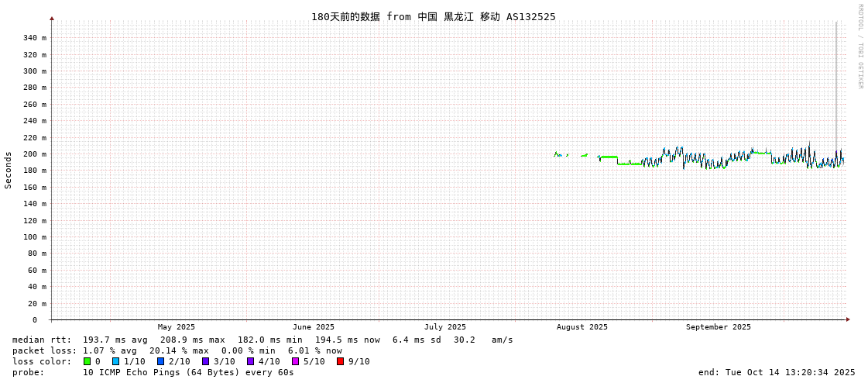Click the graph title with AS132525
868x383 pixels.
[x=433, y=17]
